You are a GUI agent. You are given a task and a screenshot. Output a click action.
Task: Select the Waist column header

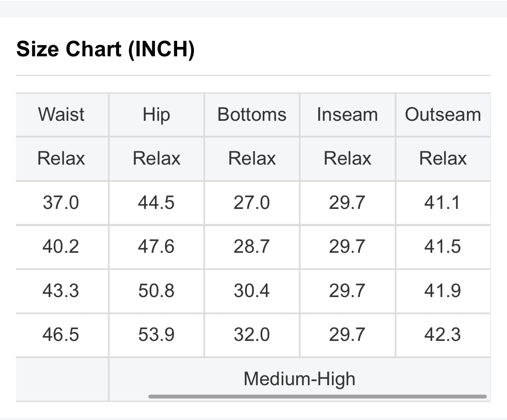[61, 114]
